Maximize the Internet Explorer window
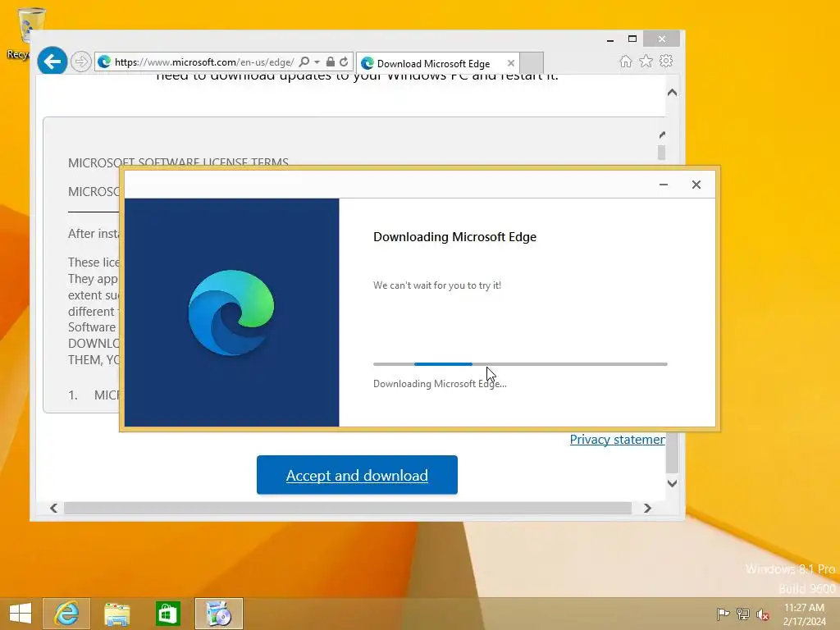840x630 pixels. (x=632, y=39)
